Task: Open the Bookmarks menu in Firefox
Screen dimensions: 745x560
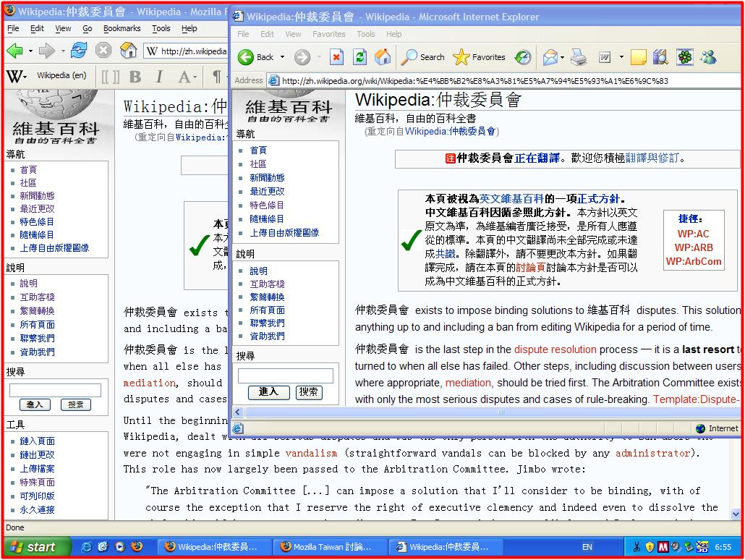Action: point(122,28)
